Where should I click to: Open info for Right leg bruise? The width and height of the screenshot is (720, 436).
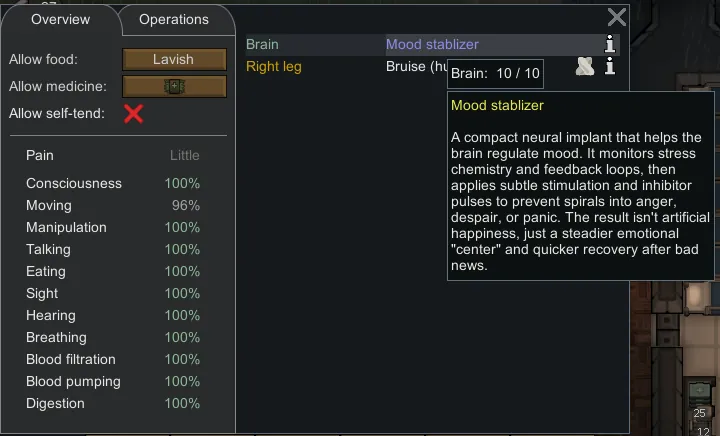coord(610,67)
